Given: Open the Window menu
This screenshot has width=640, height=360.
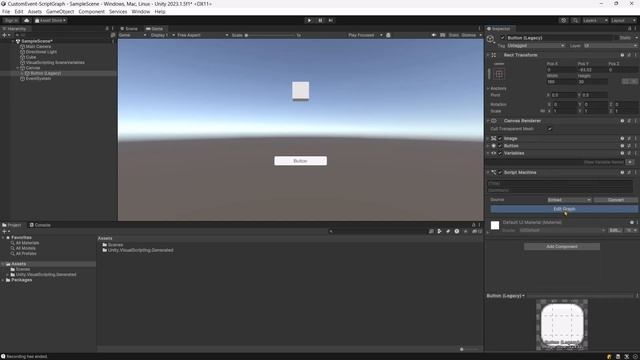Looking at the screenshot, I should click(140, 11).
